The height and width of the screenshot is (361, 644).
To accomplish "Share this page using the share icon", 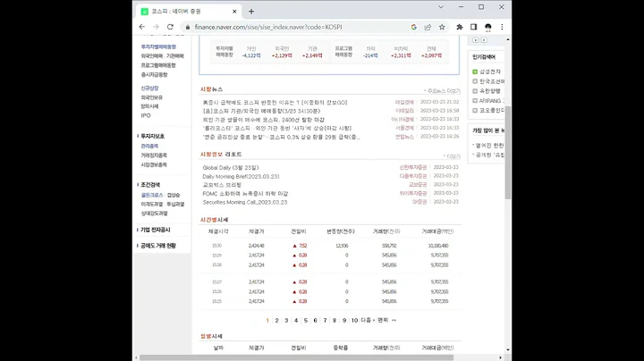I will click(428, 27).
